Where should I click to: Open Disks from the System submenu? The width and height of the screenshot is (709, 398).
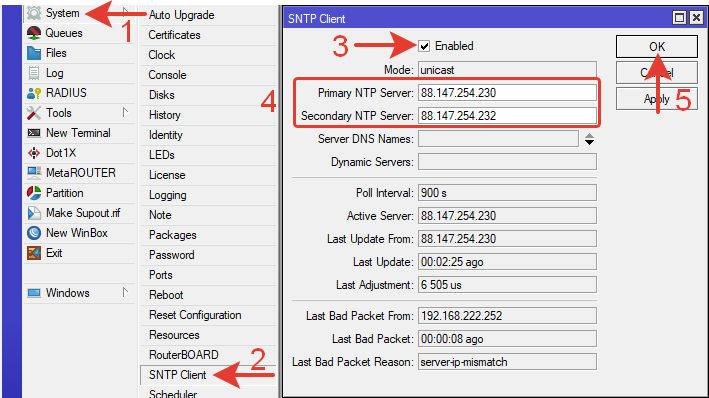162,95
